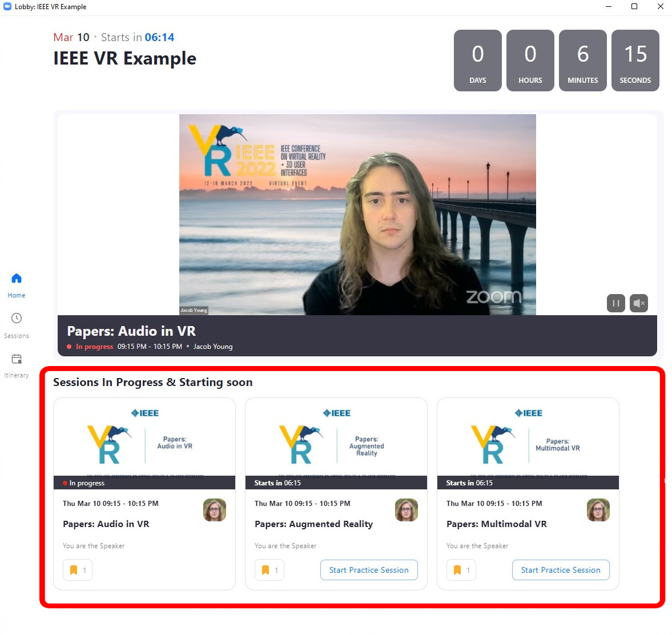The width and height of the screenshot is (672, 635).
Task: Open the Augmented Reality session thumbnail
Action: 336,437
